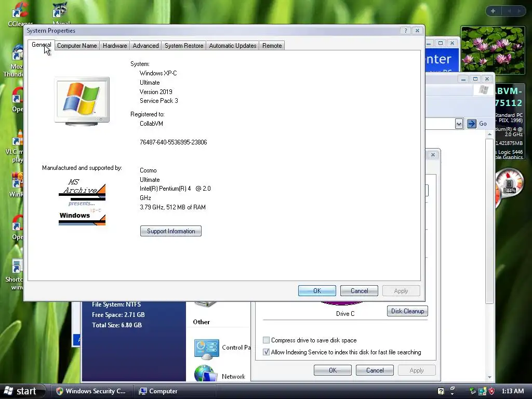This screenshot has height=399, width=532.
Task: Click the Go arrow button in the address bar
Action: pyautogui.click(x=472, y=124)
